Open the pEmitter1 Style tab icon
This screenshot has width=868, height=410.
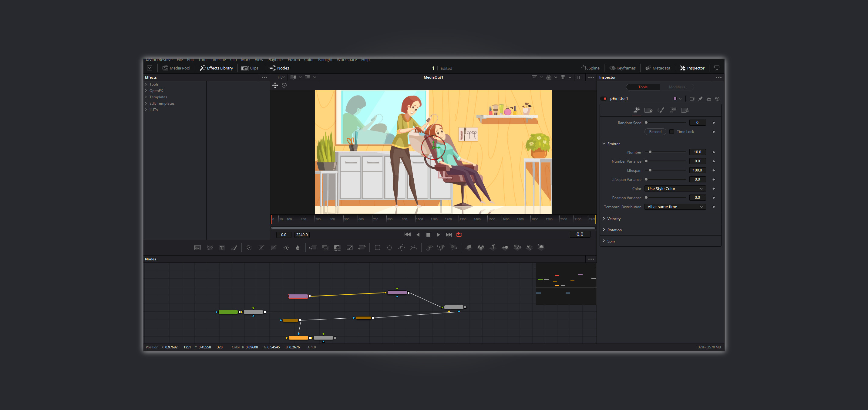point(661,110)
